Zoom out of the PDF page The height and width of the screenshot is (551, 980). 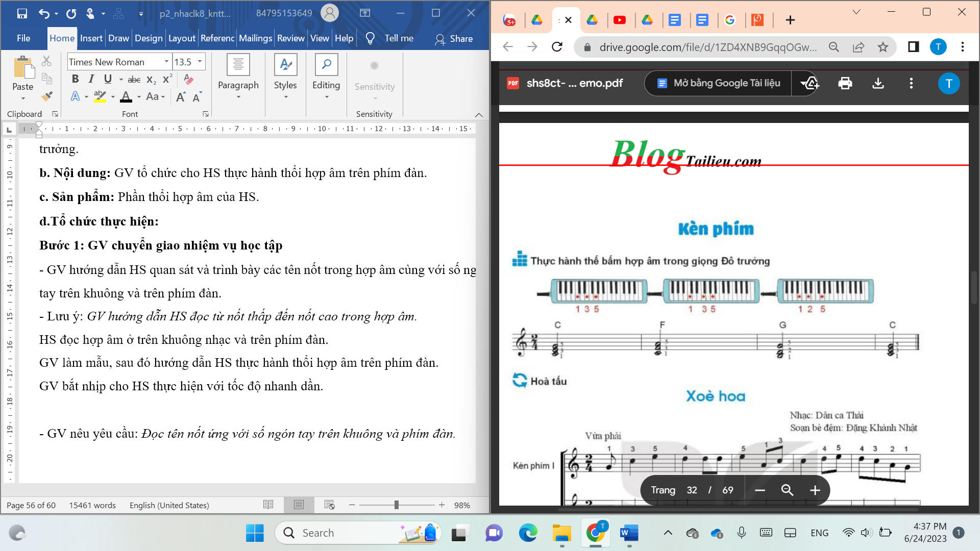(x=760, y=490)
